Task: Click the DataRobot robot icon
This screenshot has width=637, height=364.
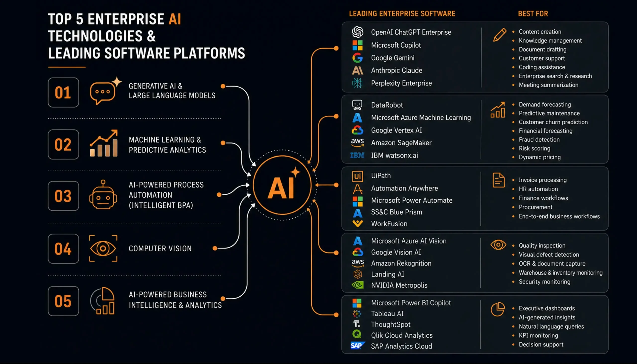Action: pos(357,105)
